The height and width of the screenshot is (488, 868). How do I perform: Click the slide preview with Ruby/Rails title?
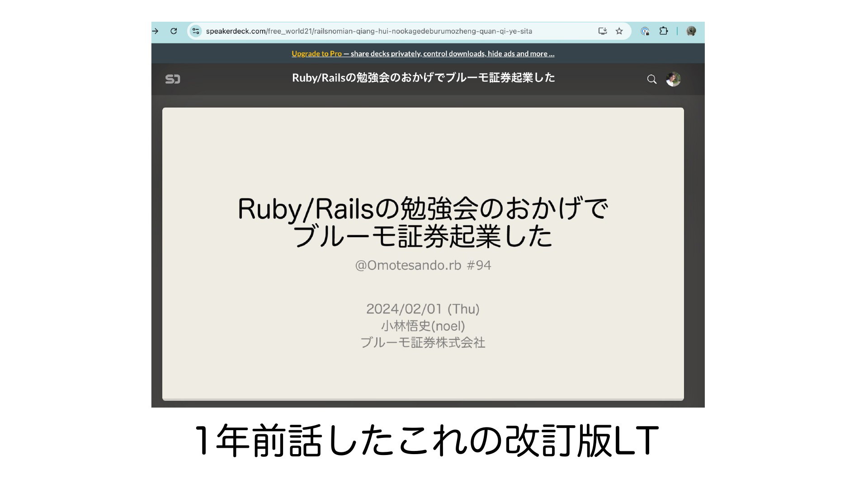423,254
